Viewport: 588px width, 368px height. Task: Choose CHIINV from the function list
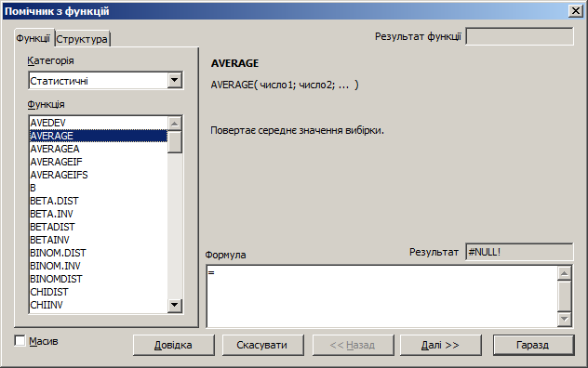99,305
